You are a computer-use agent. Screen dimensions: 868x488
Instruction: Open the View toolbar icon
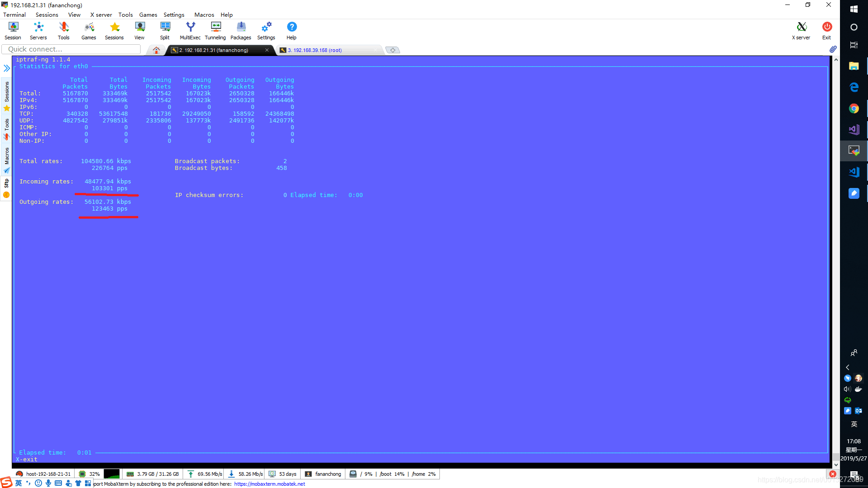click(x=140, y=31)
